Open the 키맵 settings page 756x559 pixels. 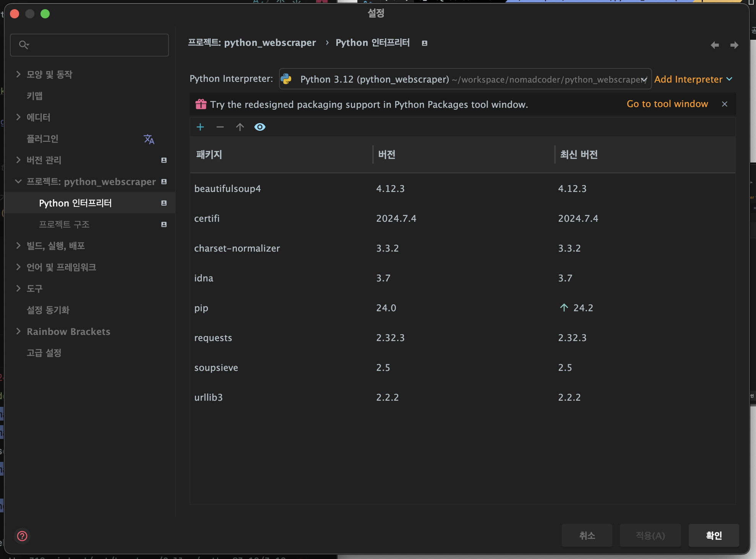click(35, 96)
